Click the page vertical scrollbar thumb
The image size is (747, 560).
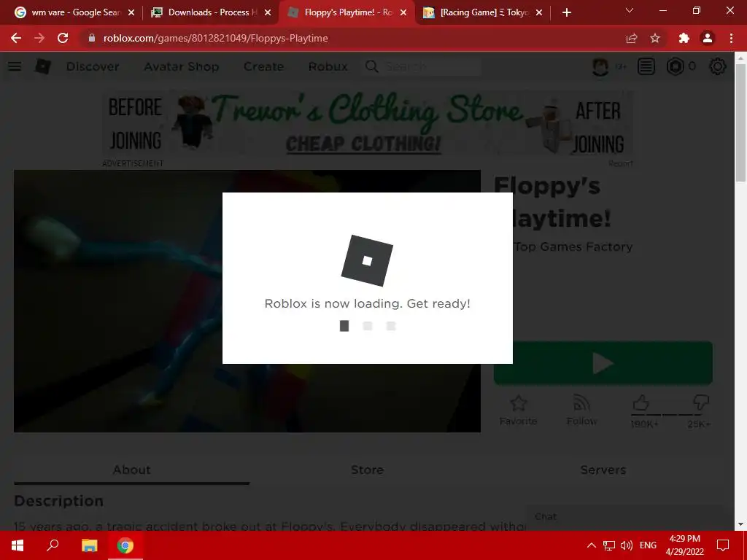click(x=740, y=122)
